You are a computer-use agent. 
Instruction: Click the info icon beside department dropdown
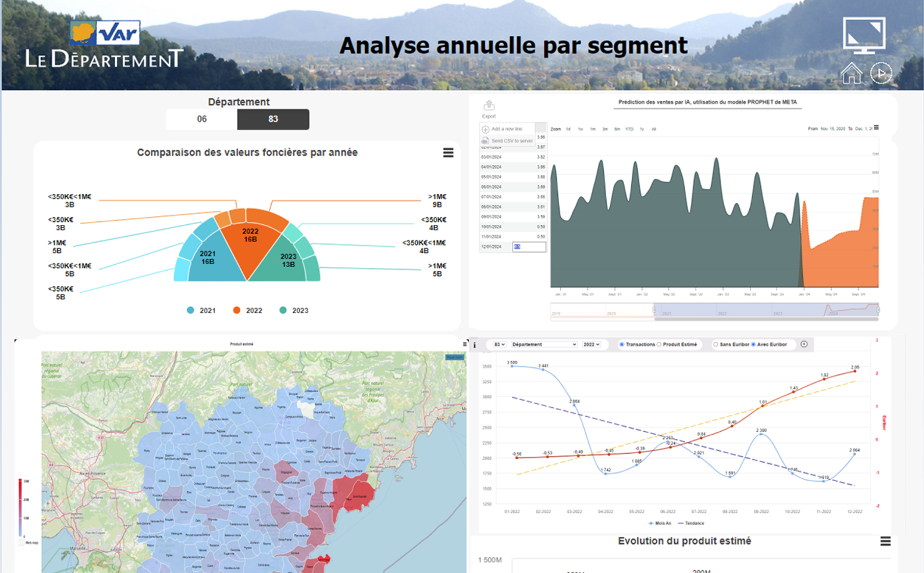point(475,345)
